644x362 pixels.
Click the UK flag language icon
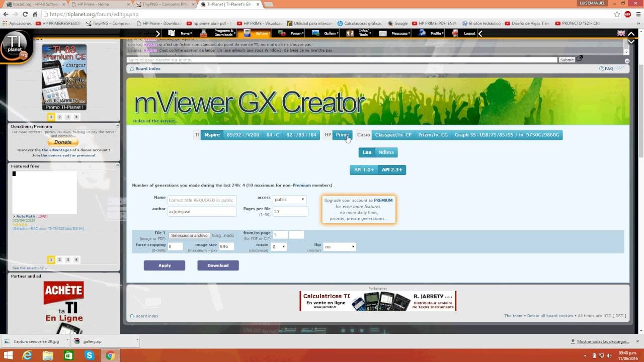click(x=621, y=33)
